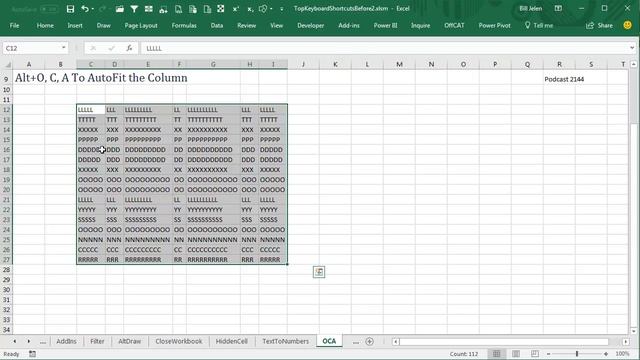Switch to the Insert ribbon tab
The width and height of the screenshot is (640, 360).
[75, 25]
